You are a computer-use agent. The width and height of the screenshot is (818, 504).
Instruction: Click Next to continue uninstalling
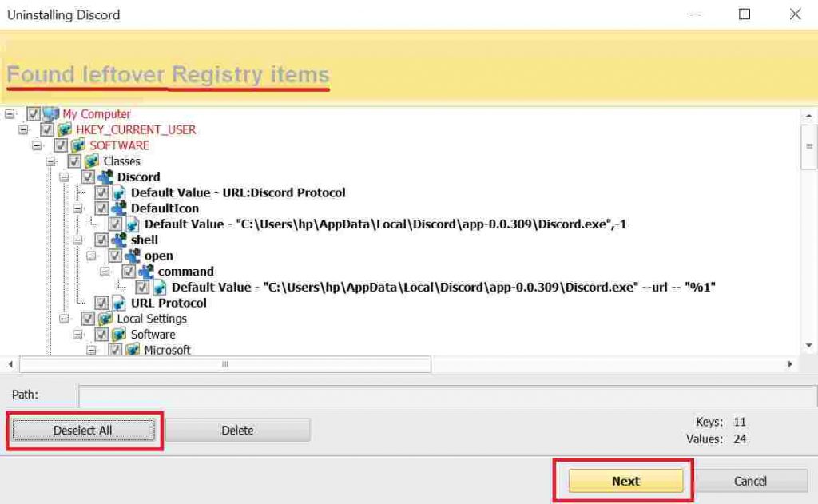point(625,481)
